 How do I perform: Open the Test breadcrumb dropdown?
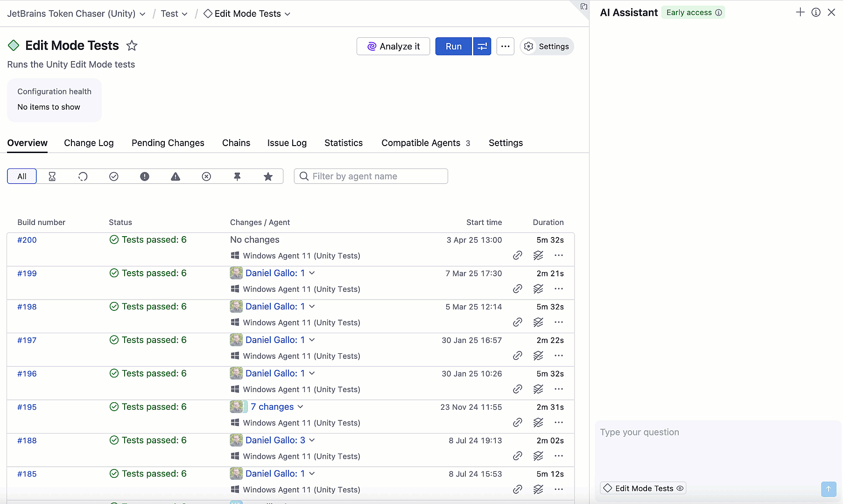point(174,14)
